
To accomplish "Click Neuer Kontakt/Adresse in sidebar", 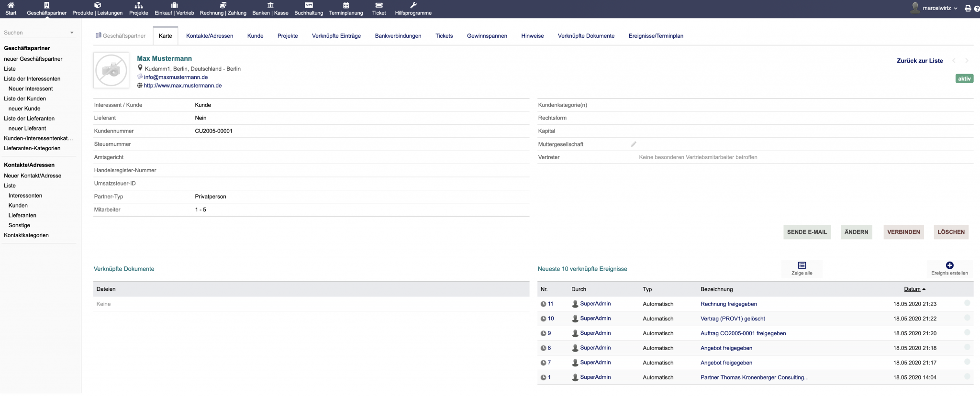I will point(33,176).
